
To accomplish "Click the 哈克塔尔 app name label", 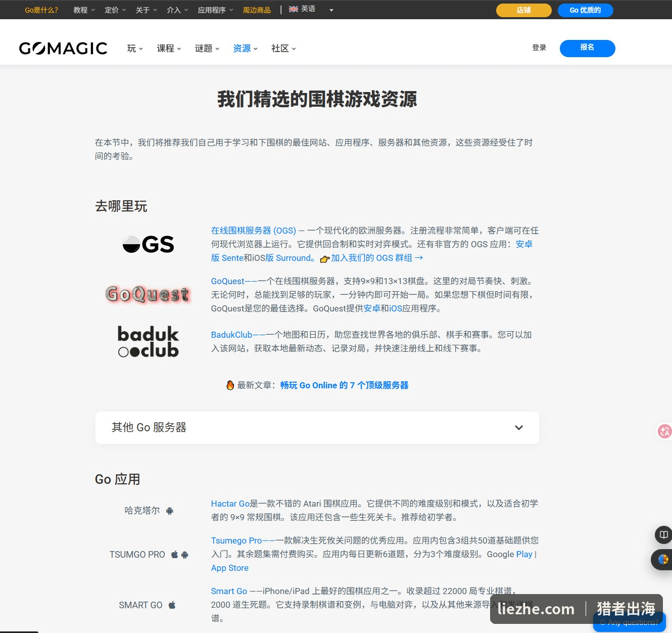I will pos(142,511).
